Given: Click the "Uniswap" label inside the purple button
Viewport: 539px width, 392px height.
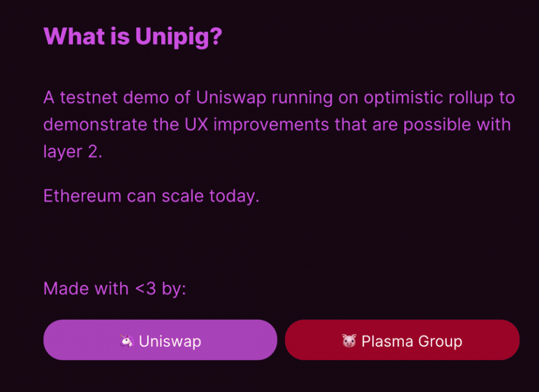Looking at the screenshot, I should coord(170,341).
